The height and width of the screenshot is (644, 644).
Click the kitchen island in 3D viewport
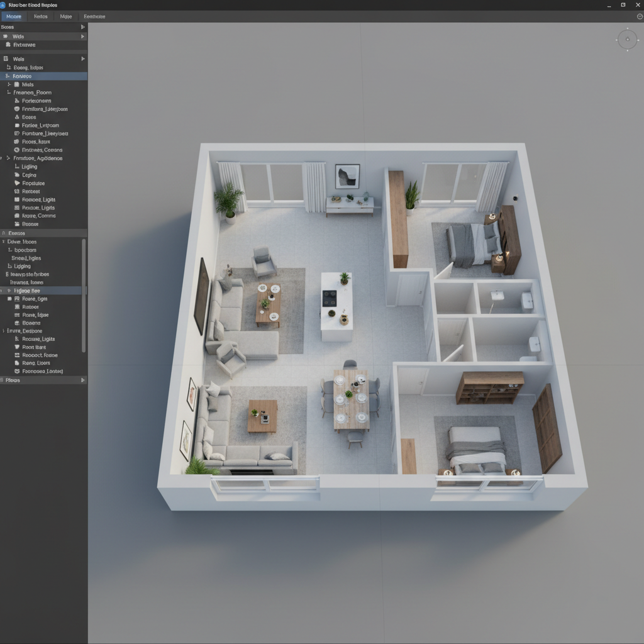(336, 306)
